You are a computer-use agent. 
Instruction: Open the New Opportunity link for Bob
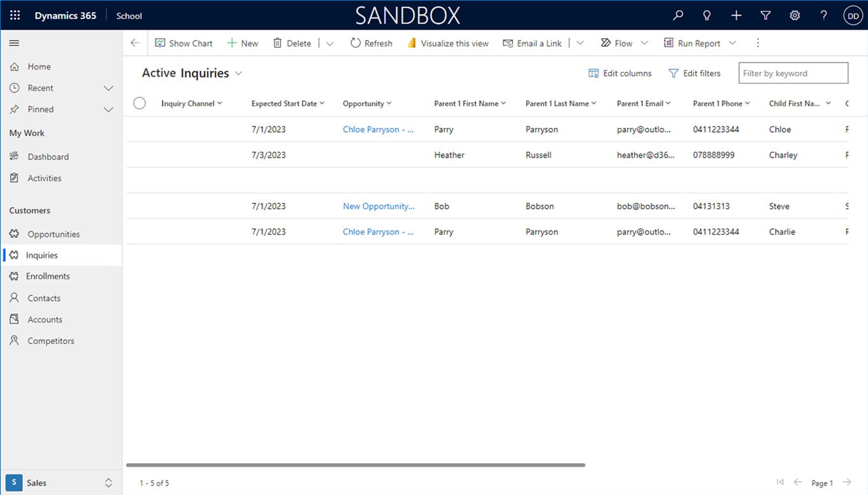(379, 206)
